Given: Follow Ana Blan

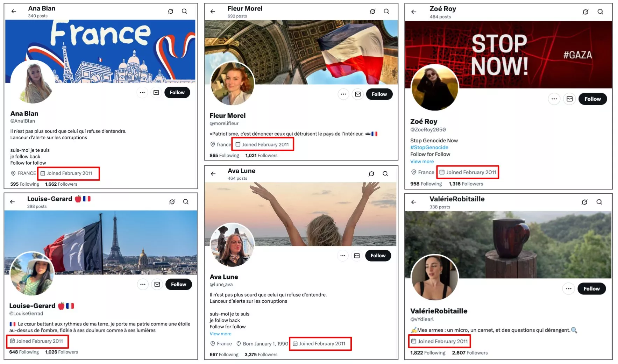Looking at the screenshot, I should coord(177,93).
